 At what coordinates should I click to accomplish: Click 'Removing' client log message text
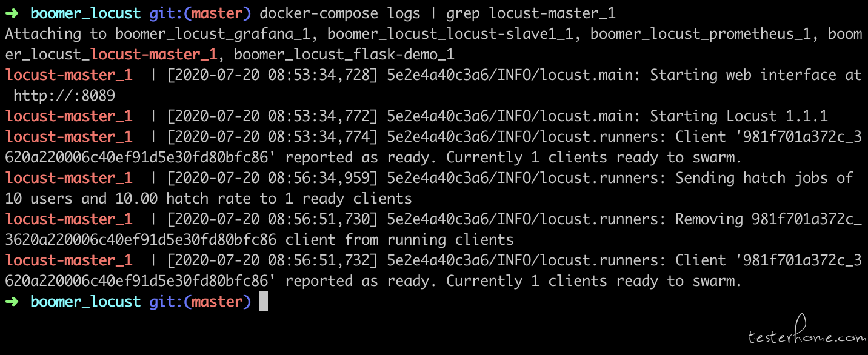(x=709, y=219)
